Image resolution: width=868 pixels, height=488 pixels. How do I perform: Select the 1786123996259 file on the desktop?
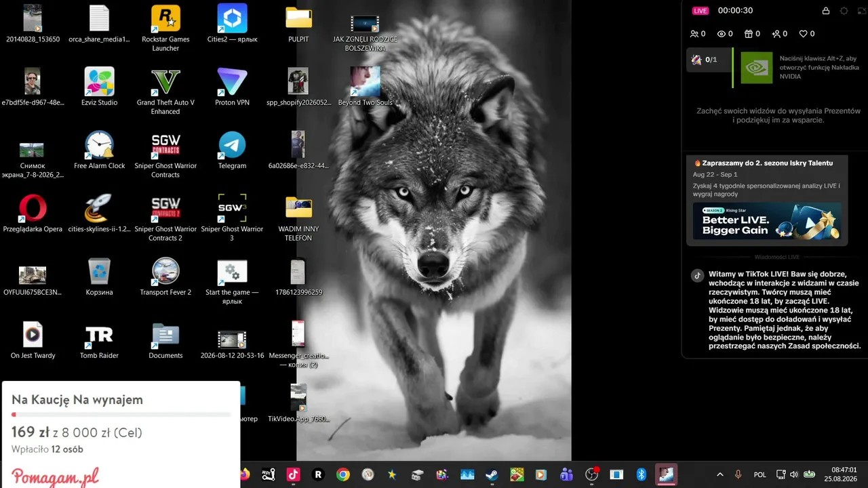[298, 276]
